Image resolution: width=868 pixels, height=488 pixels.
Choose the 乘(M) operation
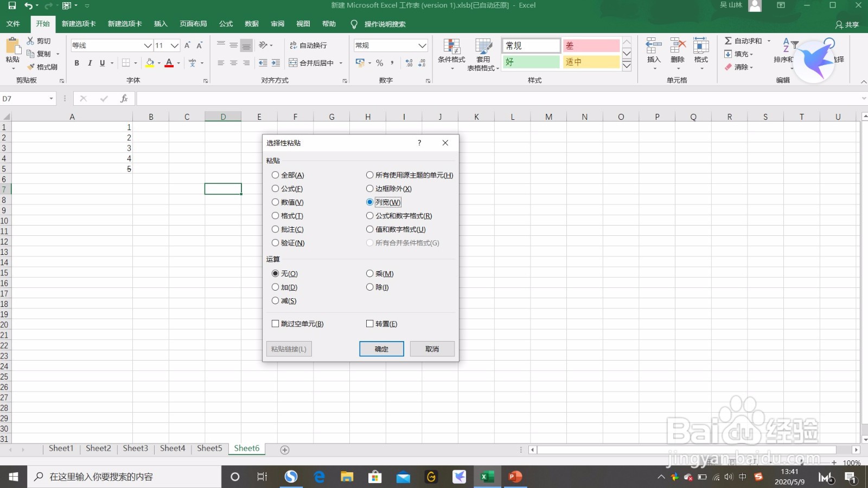click(x=380, y=274)
